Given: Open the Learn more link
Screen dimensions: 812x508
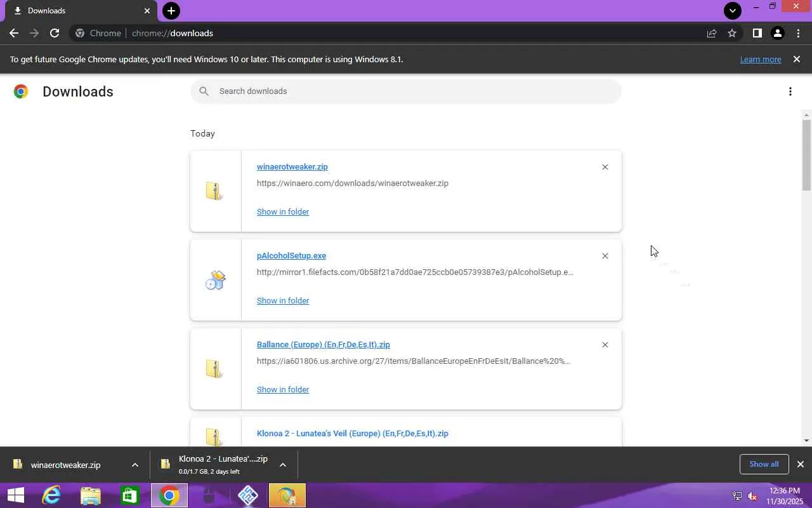Looking at the screenshot, I should pos(761,59).
